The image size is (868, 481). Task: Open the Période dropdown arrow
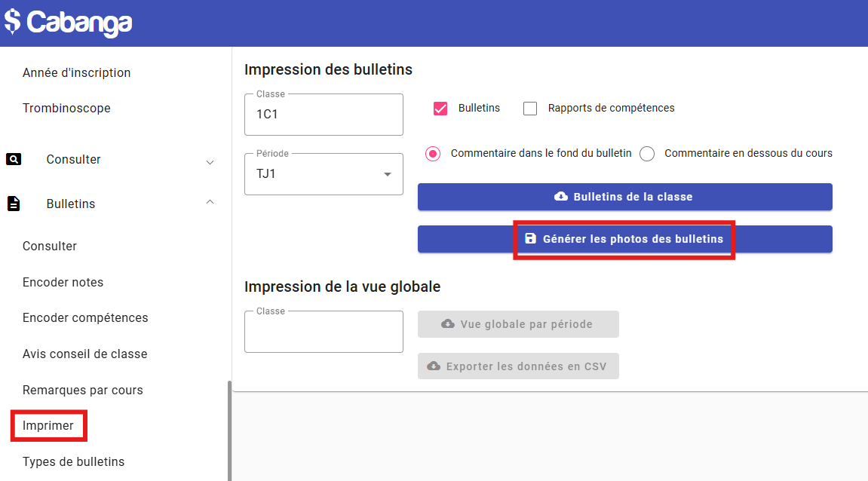click(388, 174)
